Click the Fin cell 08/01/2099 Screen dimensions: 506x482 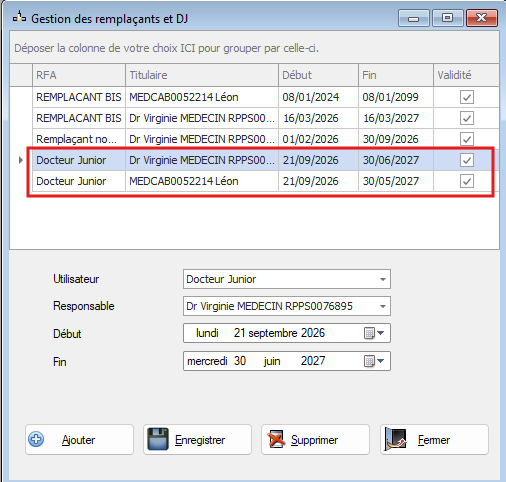(x=396, y=97)
